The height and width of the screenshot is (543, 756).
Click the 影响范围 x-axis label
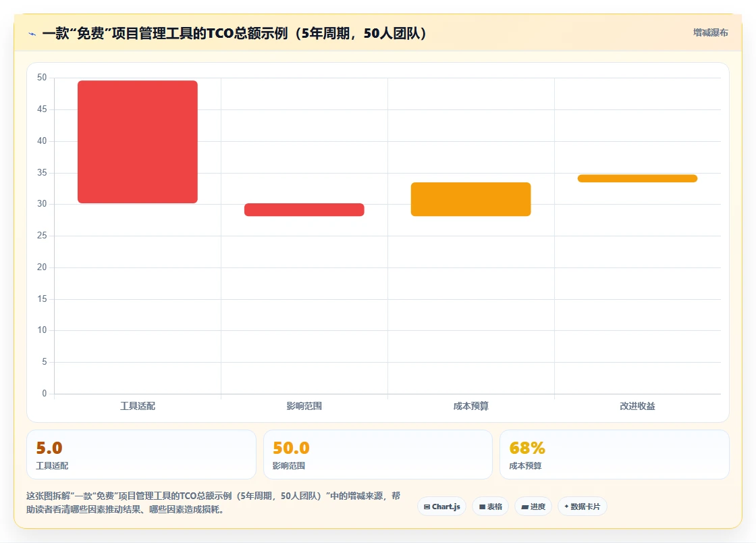coord(304,406)
